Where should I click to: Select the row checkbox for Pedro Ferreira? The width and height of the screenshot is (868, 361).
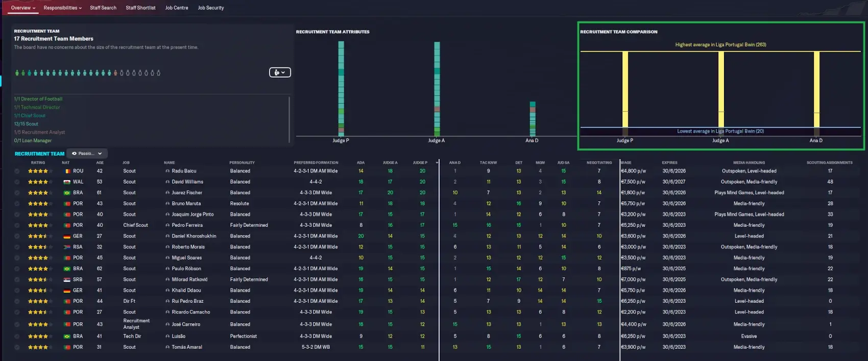pos(17,225)
